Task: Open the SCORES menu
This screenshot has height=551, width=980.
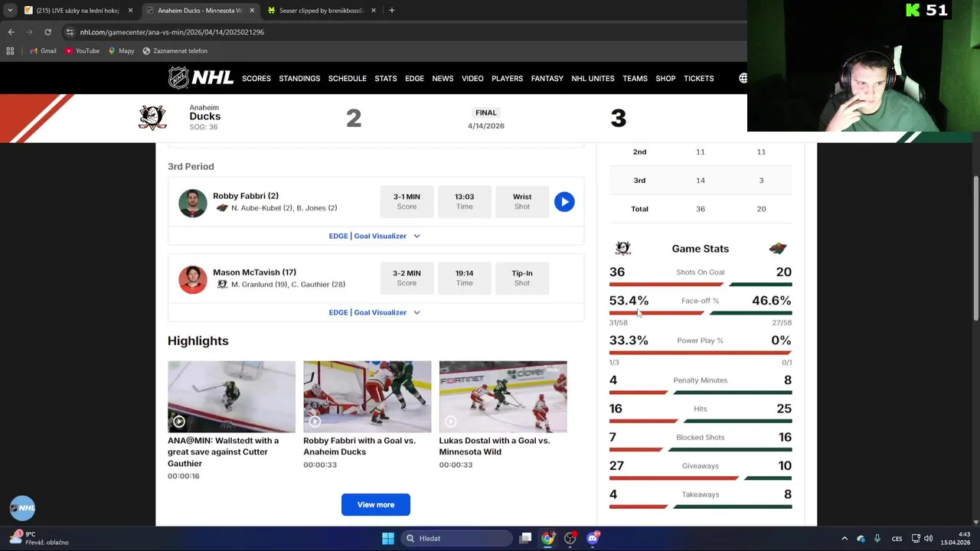Action: 256,78
